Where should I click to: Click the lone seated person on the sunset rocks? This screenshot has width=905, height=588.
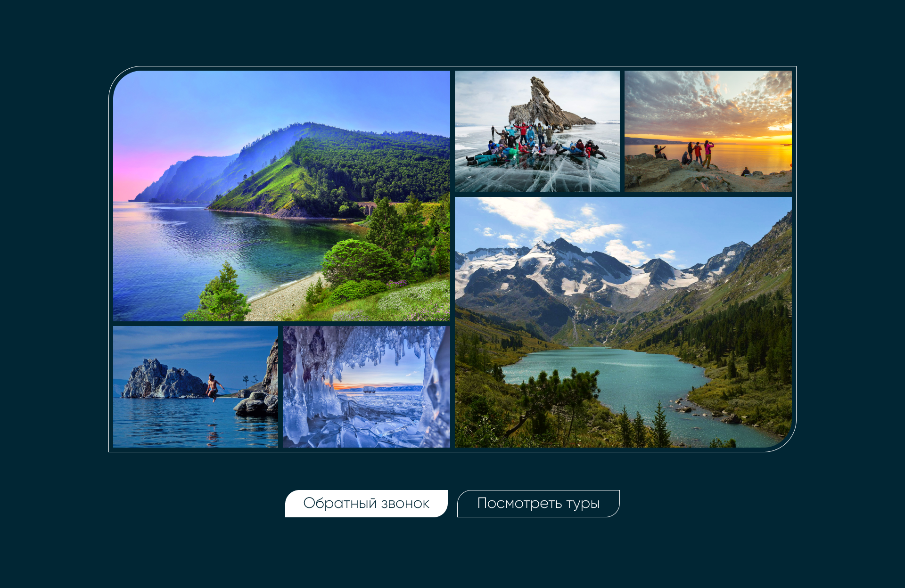click(746, 171)
